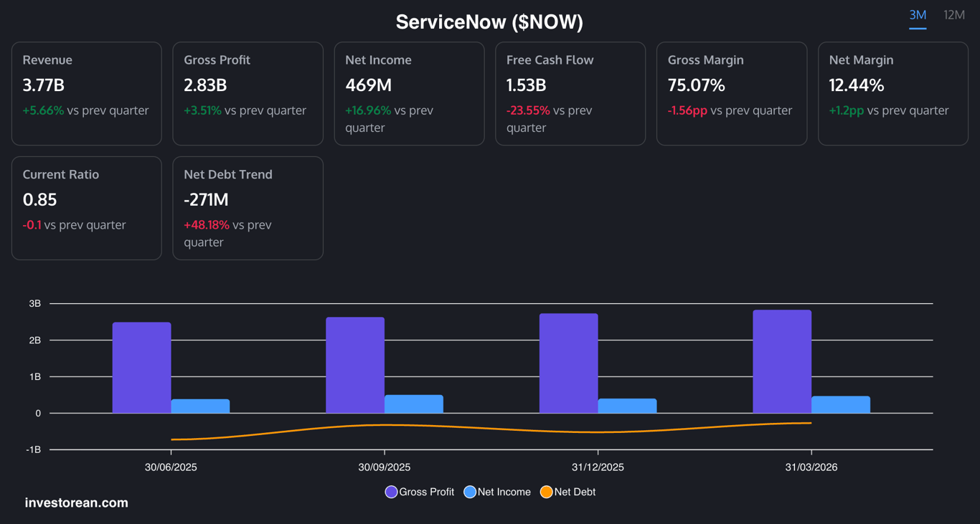Image resolution: width=980 pixels, height=524 pixels.
Task: Select the Net Income bar for 31/12/2025
Action: [x=627, y=406]
